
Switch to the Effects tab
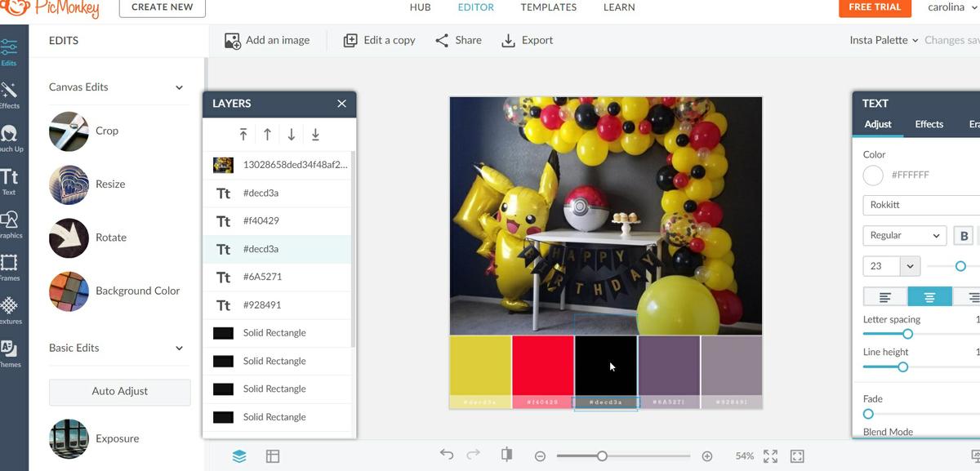(x=929, y=124)
